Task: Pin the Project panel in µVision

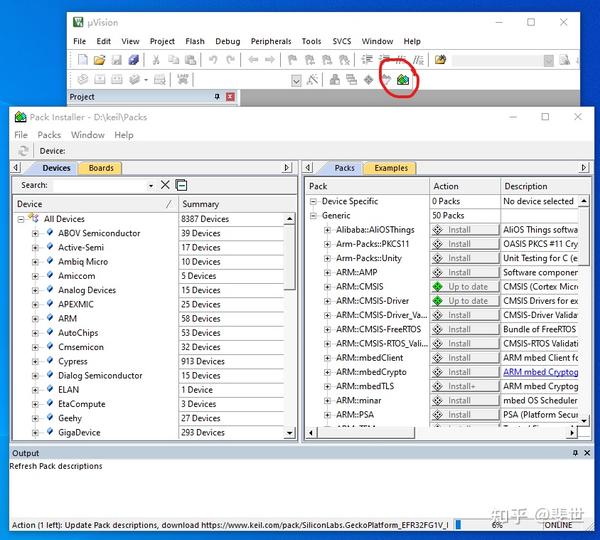Action: click(217, 97)
